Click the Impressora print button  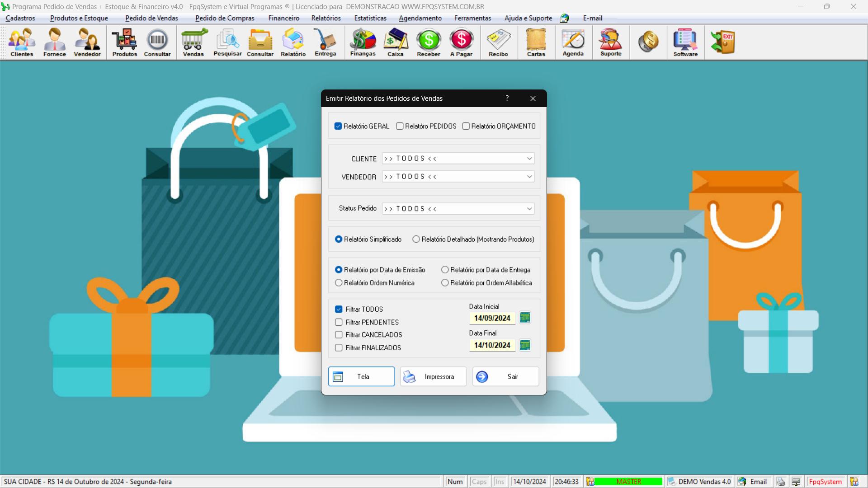pos(434,376)
